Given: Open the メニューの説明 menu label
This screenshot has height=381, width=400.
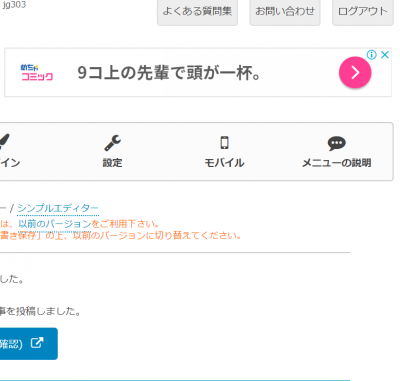Looking at the screenshot, I should [x=336, y=163].
